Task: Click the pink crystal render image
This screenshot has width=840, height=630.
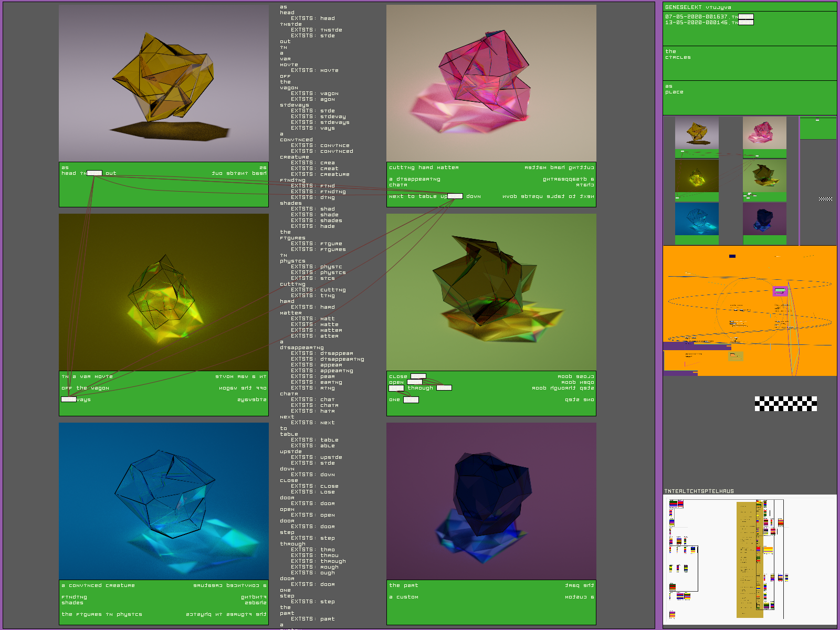Action: coord(491,83)
